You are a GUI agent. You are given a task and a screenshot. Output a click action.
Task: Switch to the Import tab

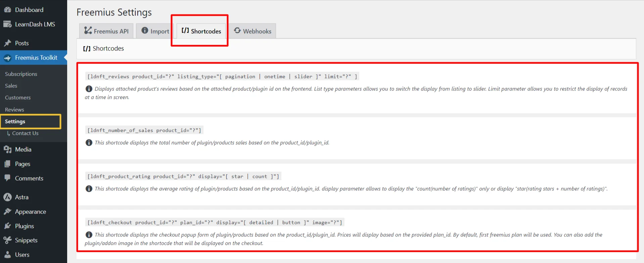(155, 31)
